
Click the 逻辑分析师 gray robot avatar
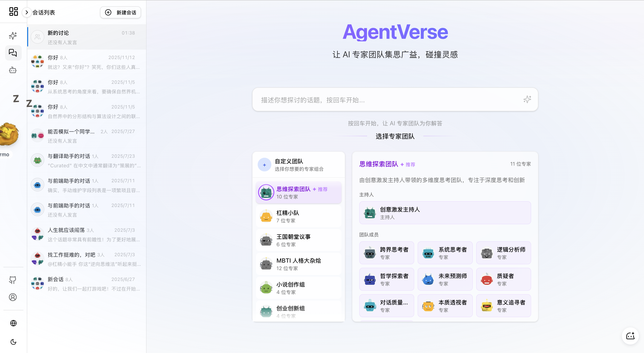(x=486, y=253)
